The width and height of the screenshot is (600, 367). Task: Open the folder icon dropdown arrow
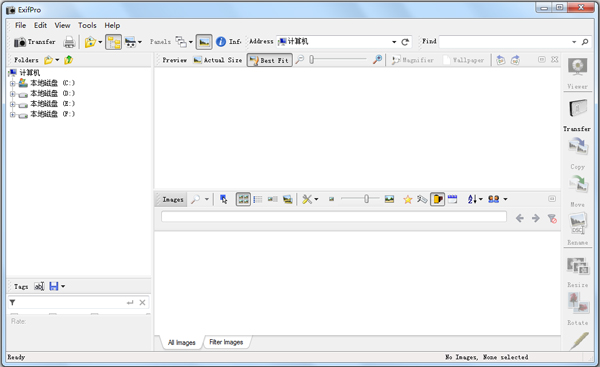100,42
